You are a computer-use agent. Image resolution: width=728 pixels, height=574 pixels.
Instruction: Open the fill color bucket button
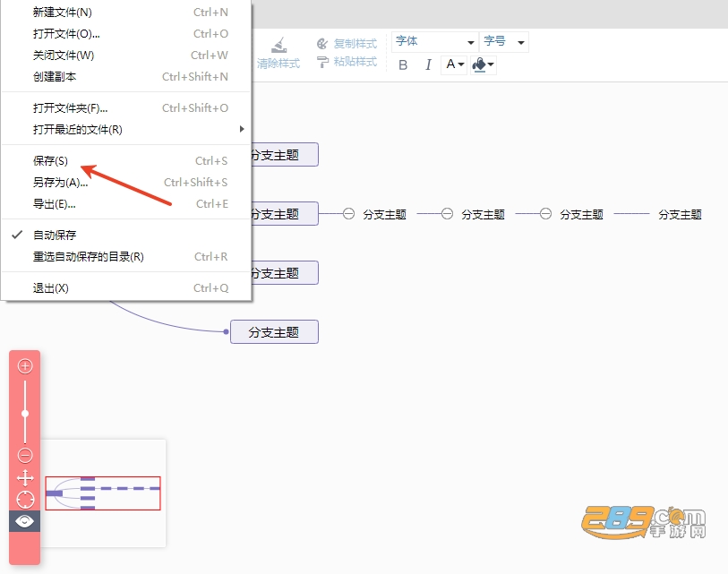click(483, 64)
